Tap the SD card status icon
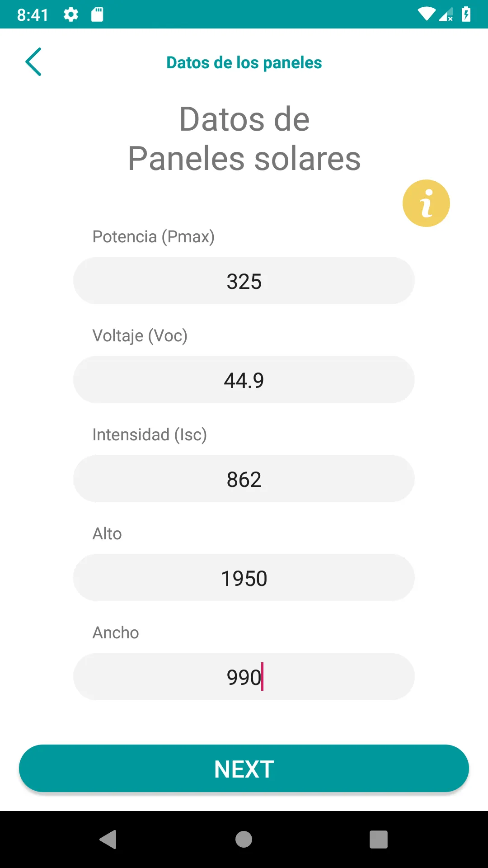 97,14
